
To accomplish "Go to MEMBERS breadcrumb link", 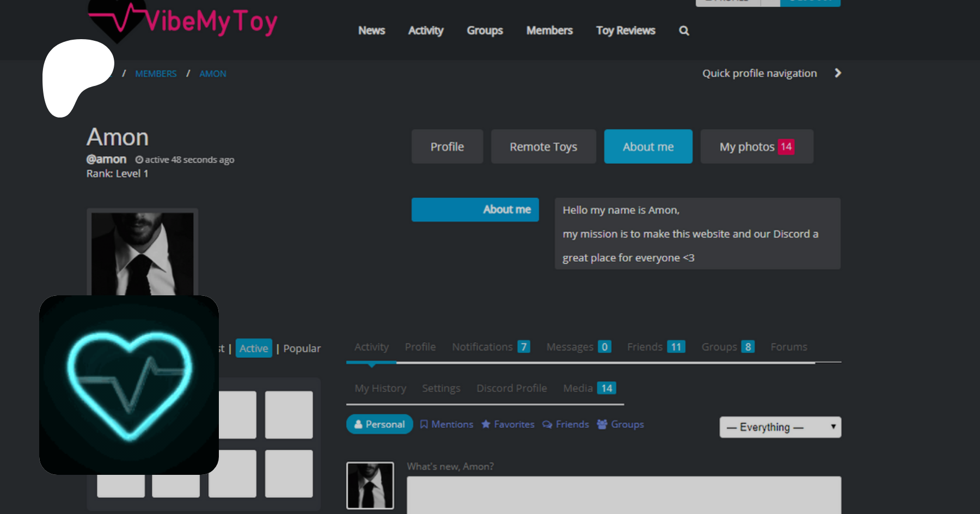I will pyautogui.click(x=156, y=74).
